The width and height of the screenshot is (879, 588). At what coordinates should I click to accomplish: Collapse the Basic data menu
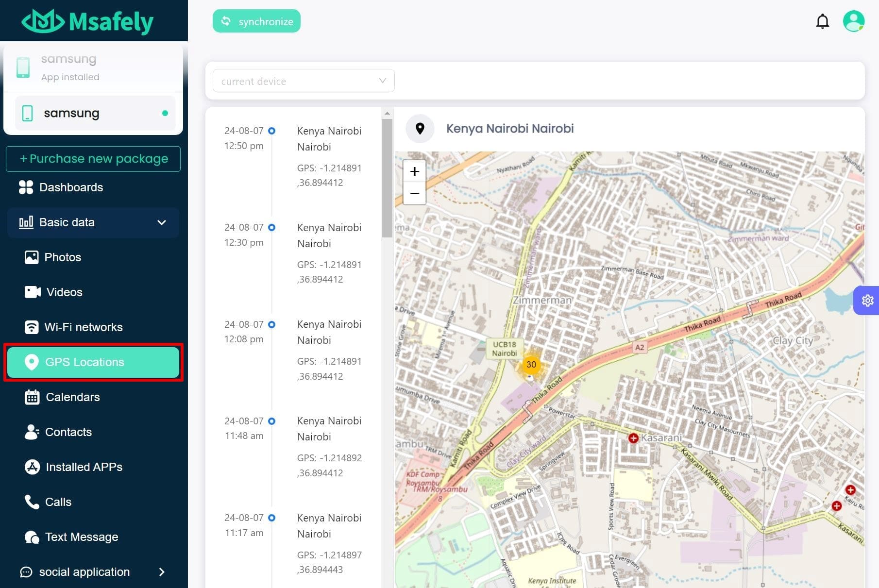161,222
